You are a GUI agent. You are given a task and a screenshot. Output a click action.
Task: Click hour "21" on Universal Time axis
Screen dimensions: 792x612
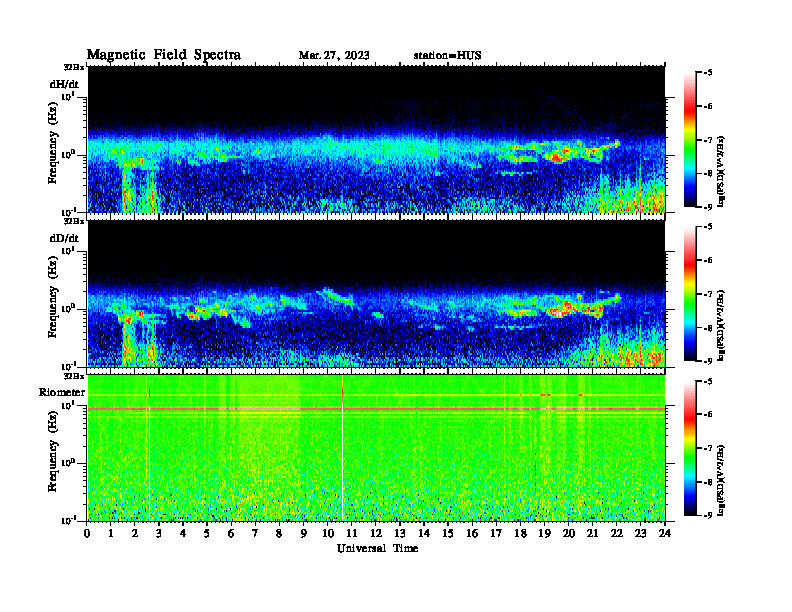tap(592, 533)
